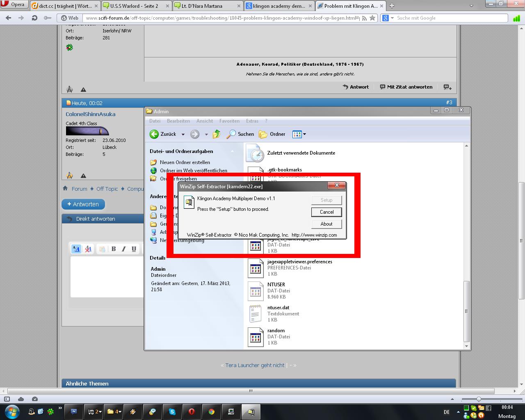Open the Ordner folders pane icon

coord(263,134)
